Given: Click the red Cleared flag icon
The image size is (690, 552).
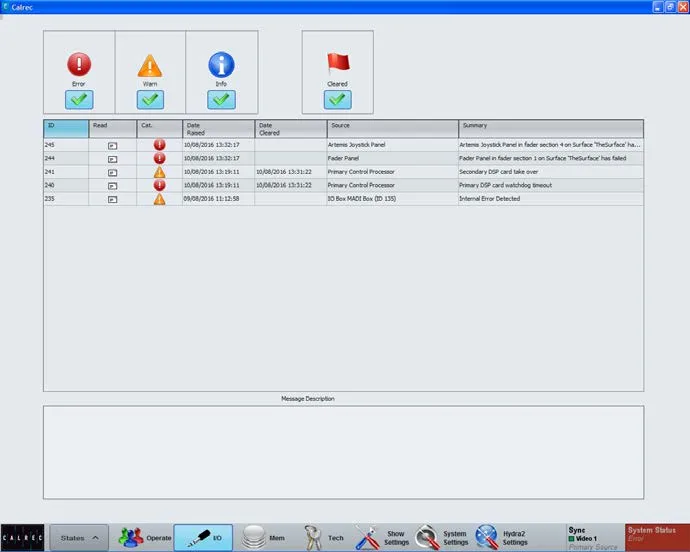Looking at the screenshot, I should click(338, 63).
